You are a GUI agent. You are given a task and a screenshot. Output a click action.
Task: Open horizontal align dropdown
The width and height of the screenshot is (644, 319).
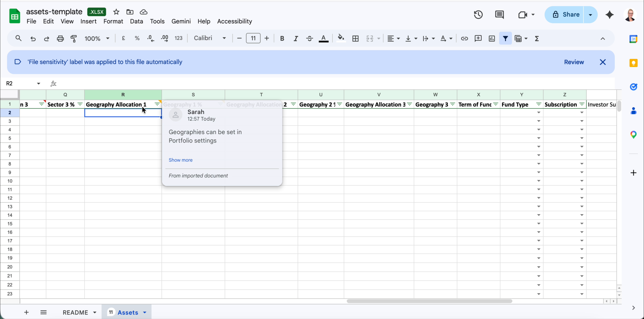click(394, 38)
